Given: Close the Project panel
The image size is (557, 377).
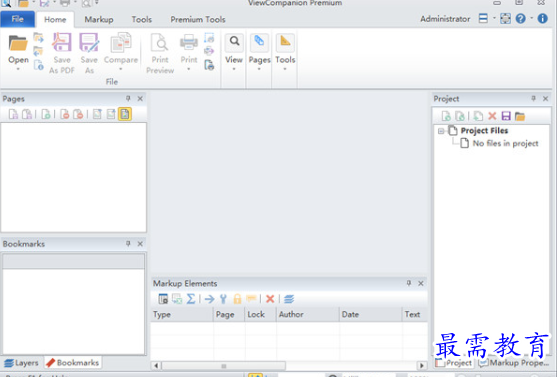Looking at the screenshot, I should coord(546,98).
